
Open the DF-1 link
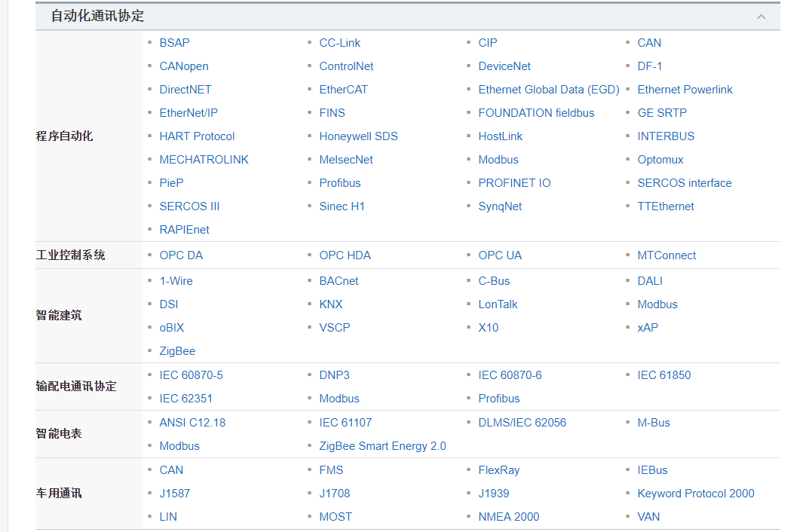(x=649, y=66)
